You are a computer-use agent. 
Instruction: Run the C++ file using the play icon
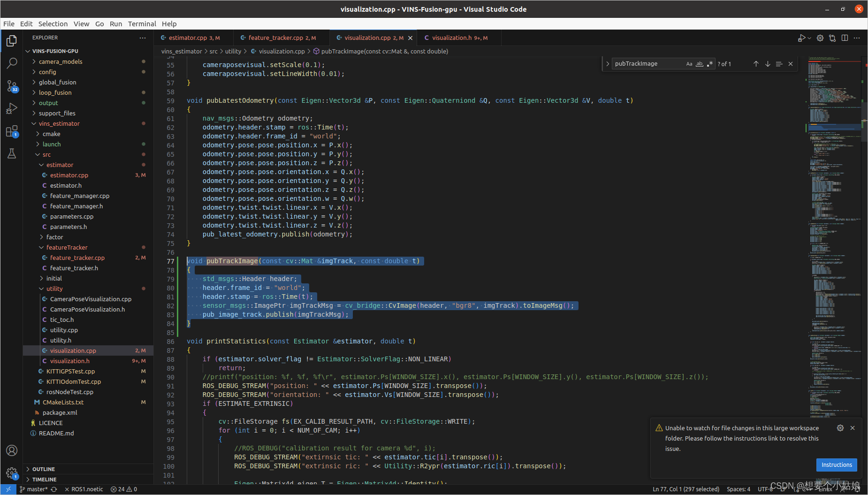802,38
